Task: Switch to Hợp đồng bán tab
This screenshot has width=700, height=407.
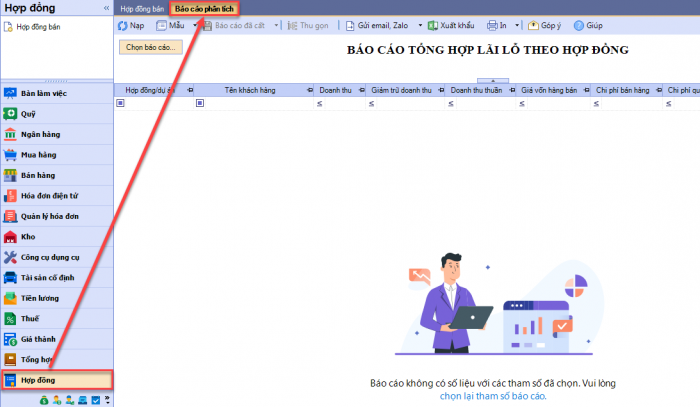Action: click(142, 8)
